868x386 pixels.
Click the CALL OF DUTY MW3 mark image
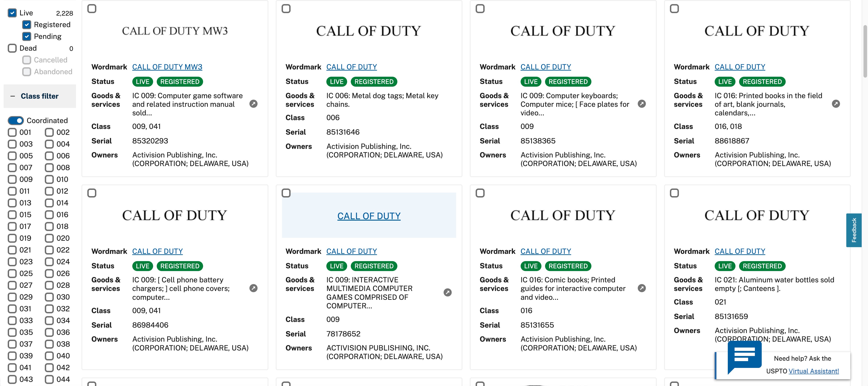tap(175, 31)
